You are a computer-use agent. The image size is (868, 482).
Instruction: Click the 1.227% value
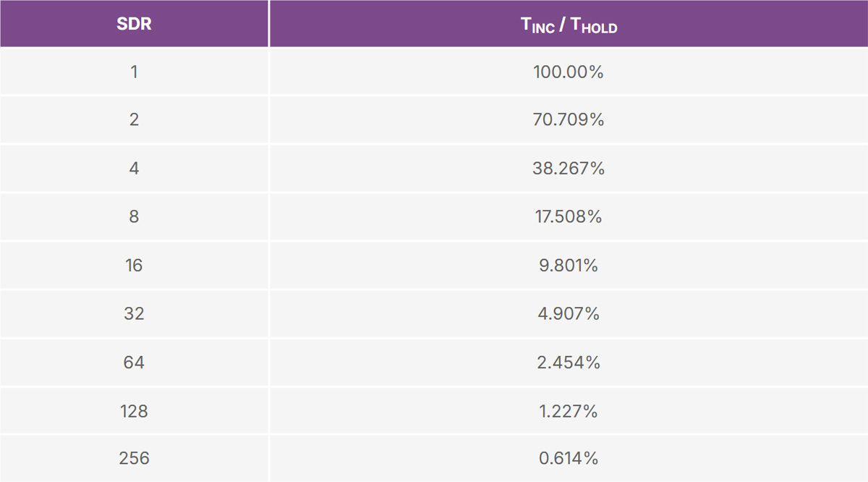coord(569,411)
